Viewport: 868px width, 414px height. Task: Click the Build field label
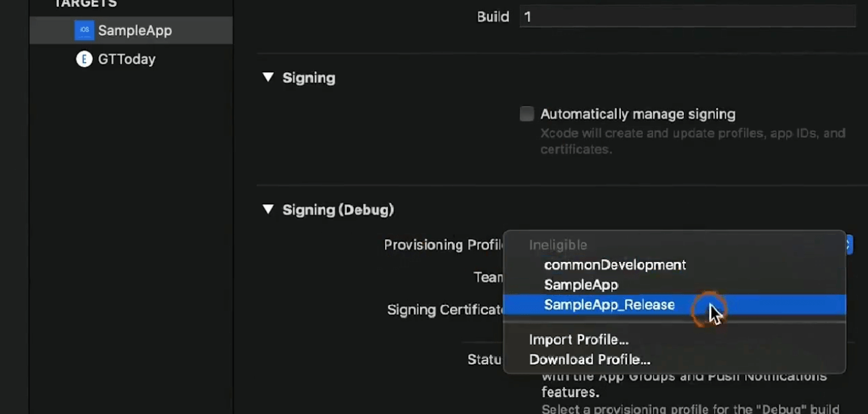[493, 17]
